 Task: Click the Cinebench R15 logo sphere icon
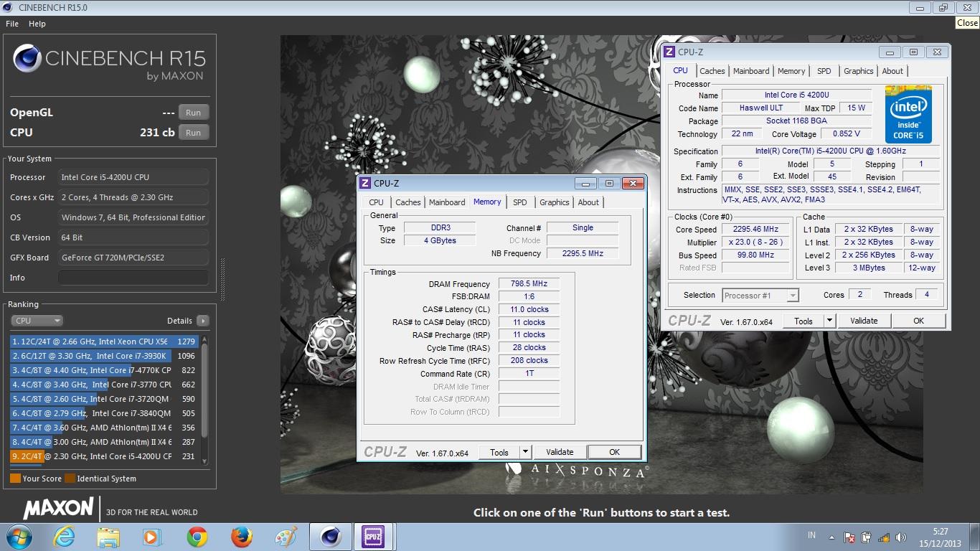(x=27, y=59)
